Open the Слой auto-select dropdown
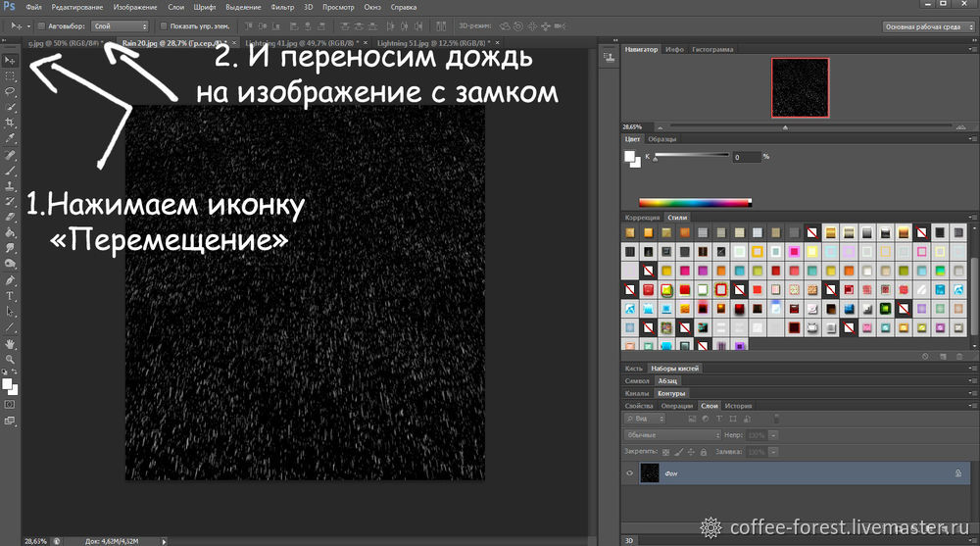This screenshot has height=546, width=980. [121, 26]
